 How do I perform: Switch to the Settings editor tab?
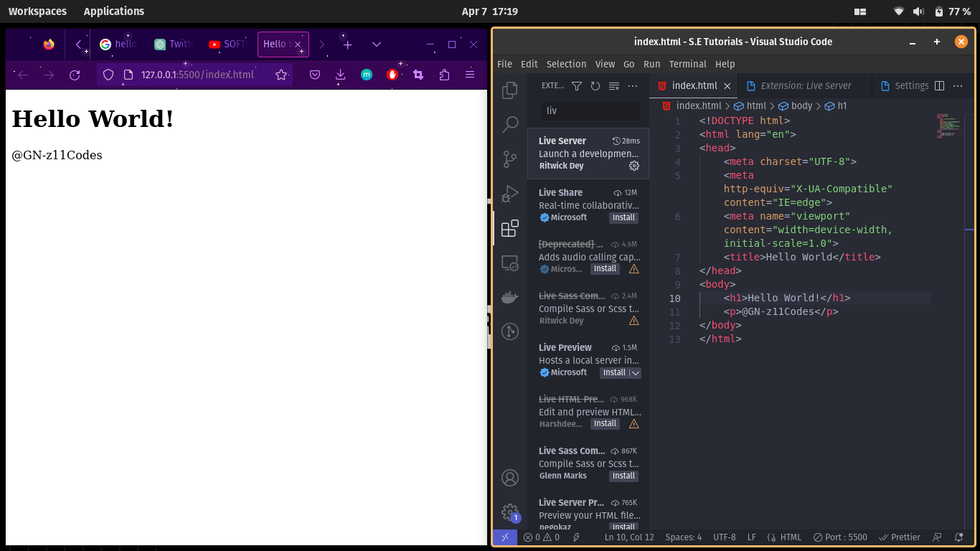tap(904, 85)
